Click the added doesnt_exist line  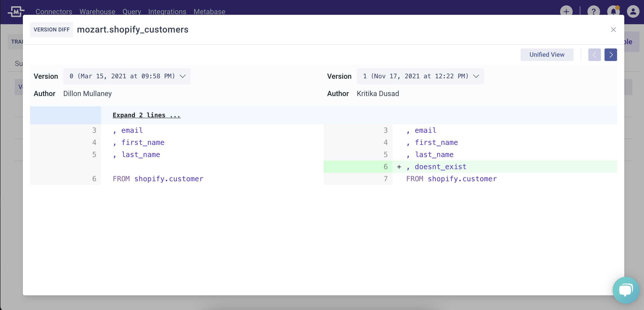(440, 167)
